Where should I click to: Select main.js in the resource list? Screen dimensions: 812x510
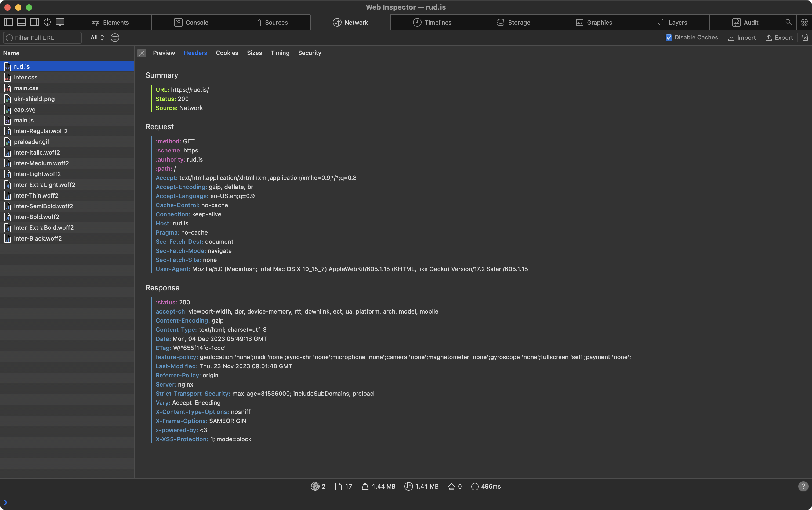tap(24, 120)
